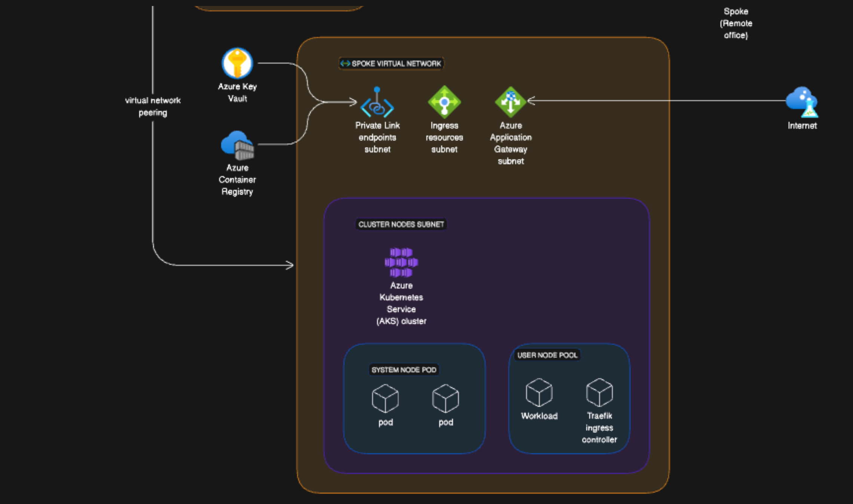Click the virtual network peering text

tap(153, 106)
